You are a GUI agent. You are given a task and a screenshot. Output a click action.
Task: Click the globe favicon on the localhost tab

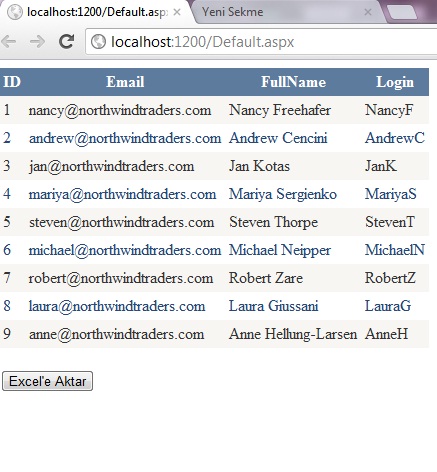[15, 12]
